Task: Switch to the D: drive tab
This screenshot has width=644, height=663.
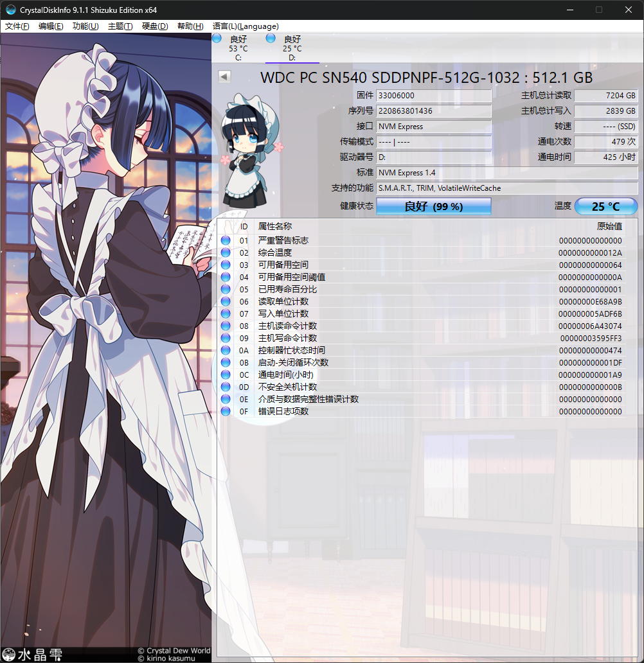Action: click(292, 48)
